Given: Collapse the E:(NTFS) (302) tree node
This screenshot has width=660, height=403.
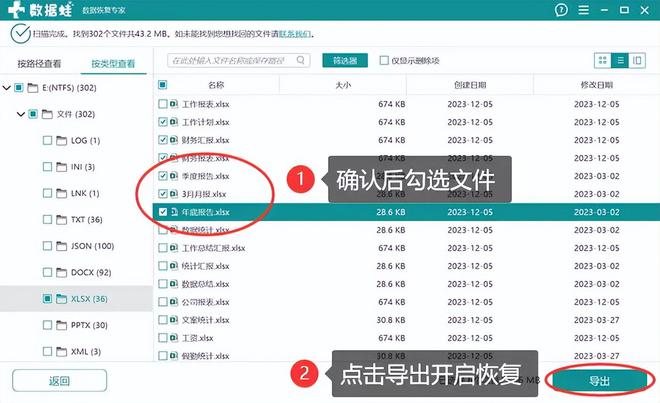Looking at the screenshot, I should [6, 88].
